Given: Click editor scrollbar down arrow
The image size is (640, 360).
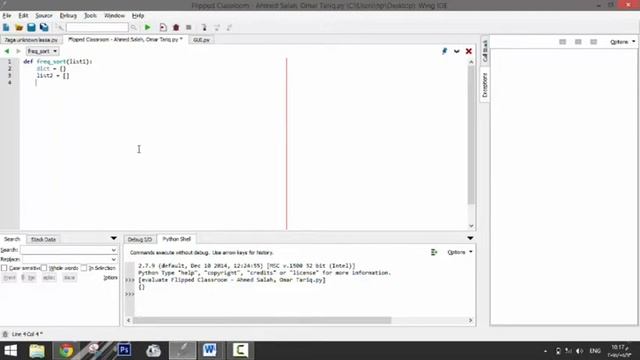Looking at the screenshot, I should pyautogui.click(x=471, y=226).
